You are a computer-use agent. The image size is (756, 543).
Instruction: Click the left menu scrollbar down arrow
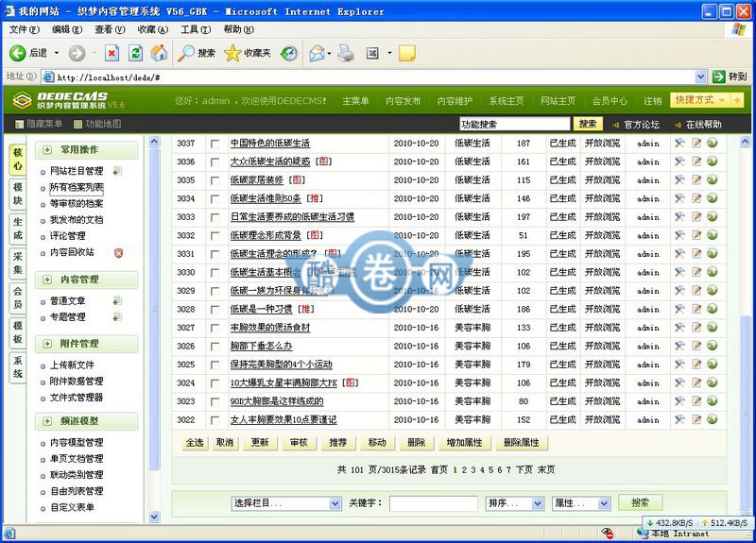coord(154,517)
